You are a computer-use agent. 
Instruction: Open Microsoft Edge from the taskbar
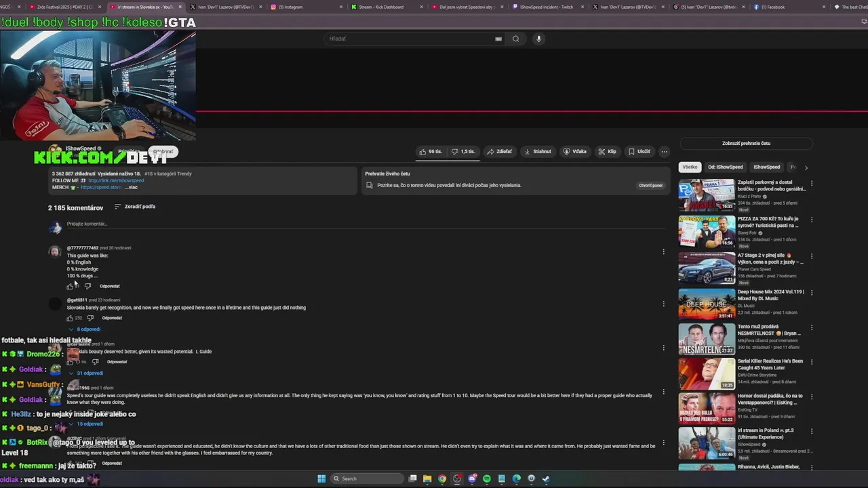click(x=516, y=479)
